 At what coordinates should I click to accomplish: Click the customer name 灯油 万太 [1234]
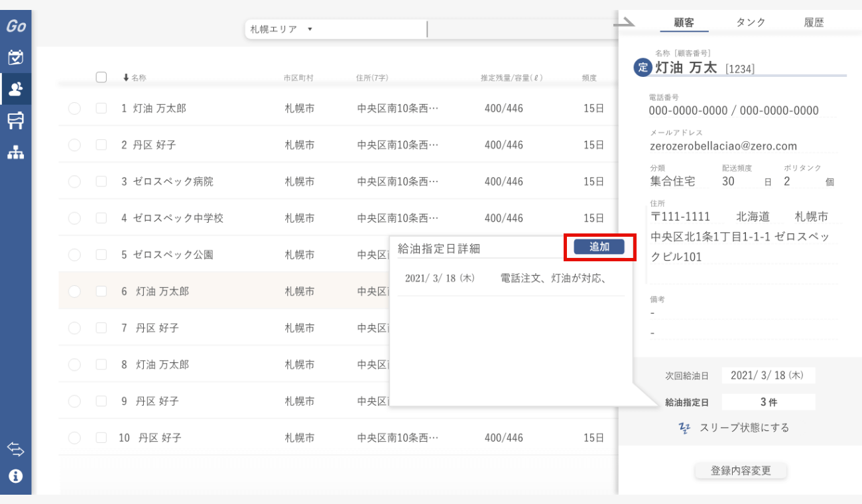pyautogui.click(x=705, y=68)
